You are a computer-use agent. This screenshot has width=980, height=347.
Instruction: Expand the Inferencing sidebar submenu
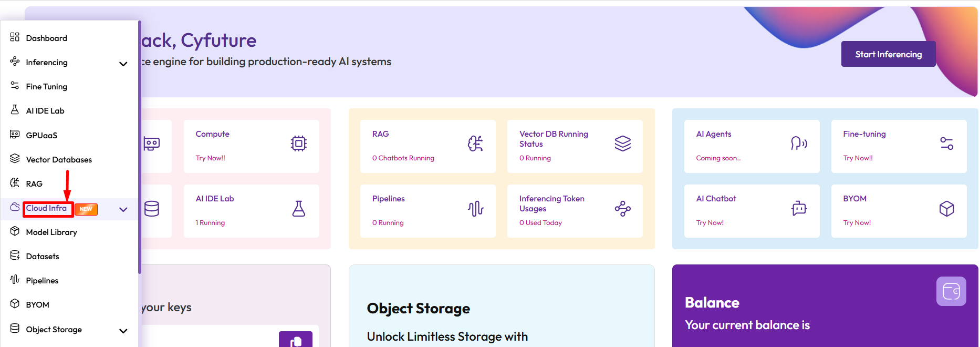click(123, 64)
